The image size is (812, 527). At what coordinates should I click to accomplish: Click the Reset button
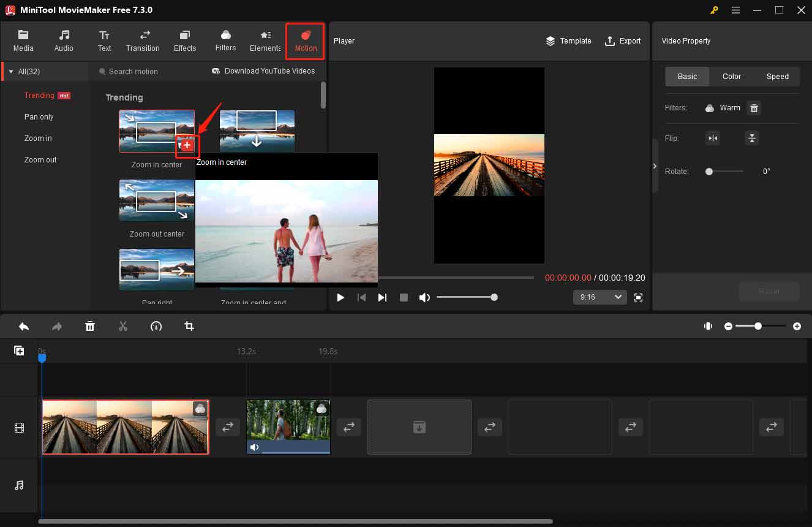[769, 292]
